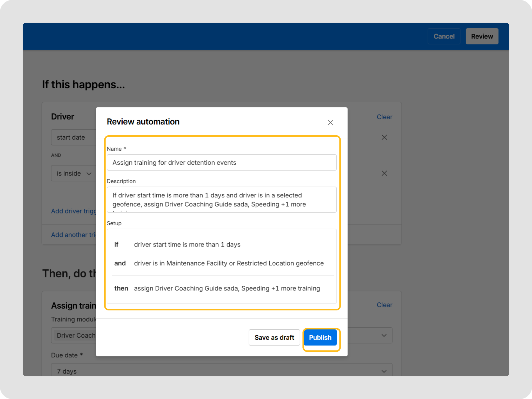Click the Add another trigger link
Image resolution: width=532 pixels, height=399 pixels.
point(74,235)
